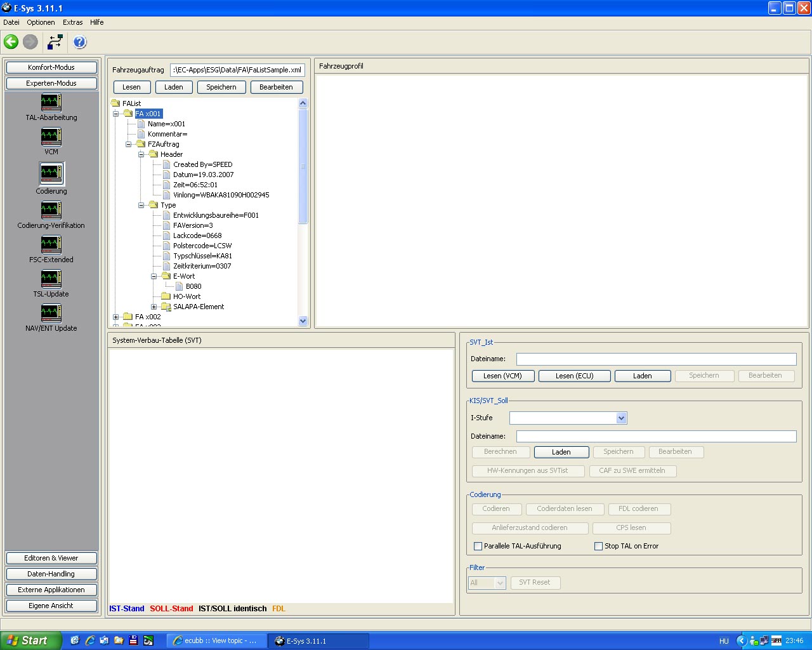Collapse the FZAuftrag tree node
Image resolution: width=812 pixels, height=650 pixels.
[x=129, y=144]
